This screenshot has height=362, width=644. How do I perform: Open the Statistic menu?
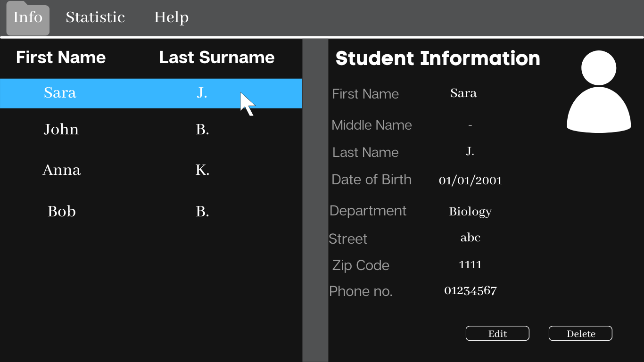pos(95,18)
